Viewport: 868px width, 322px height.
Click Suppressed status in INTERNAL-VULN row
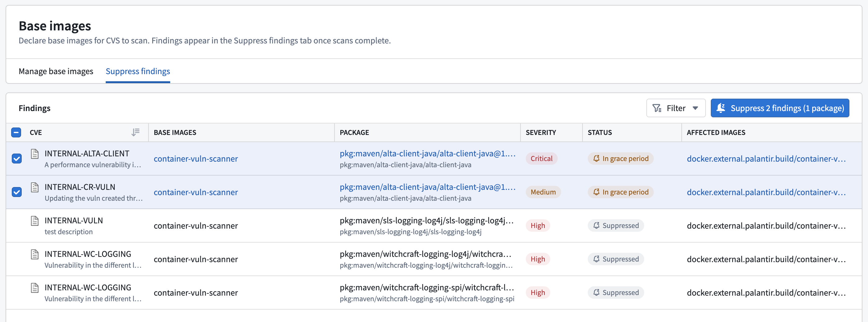[x=616, y=225]
